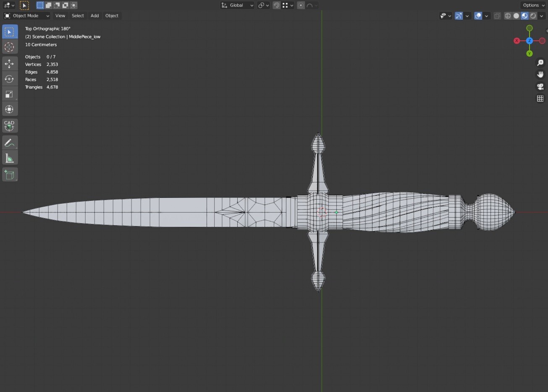The width and height of the screenshot is (548, 392).
Task: Open the Add menu
Action: (x=94, y=16)
